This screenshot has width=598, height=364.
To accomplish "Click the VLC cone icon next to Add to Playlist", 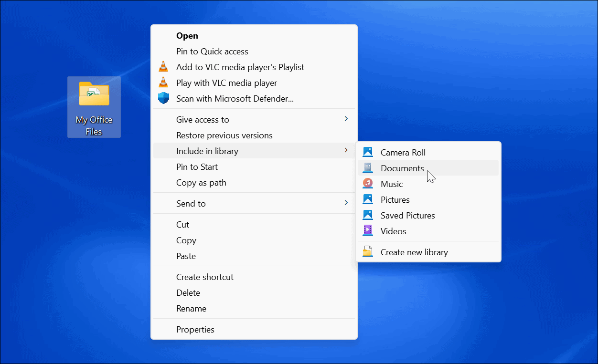I will pyautogui.click(x=163, y=66).
